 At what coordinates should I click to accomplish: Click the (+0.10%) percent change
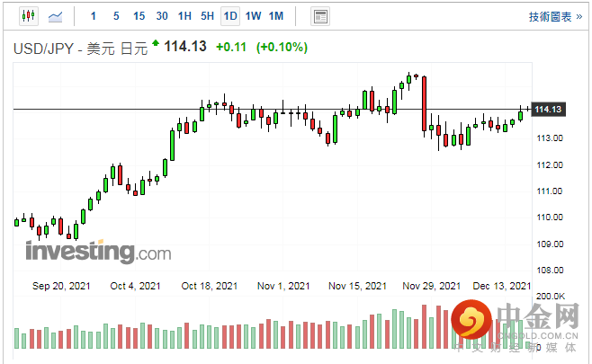282,47
